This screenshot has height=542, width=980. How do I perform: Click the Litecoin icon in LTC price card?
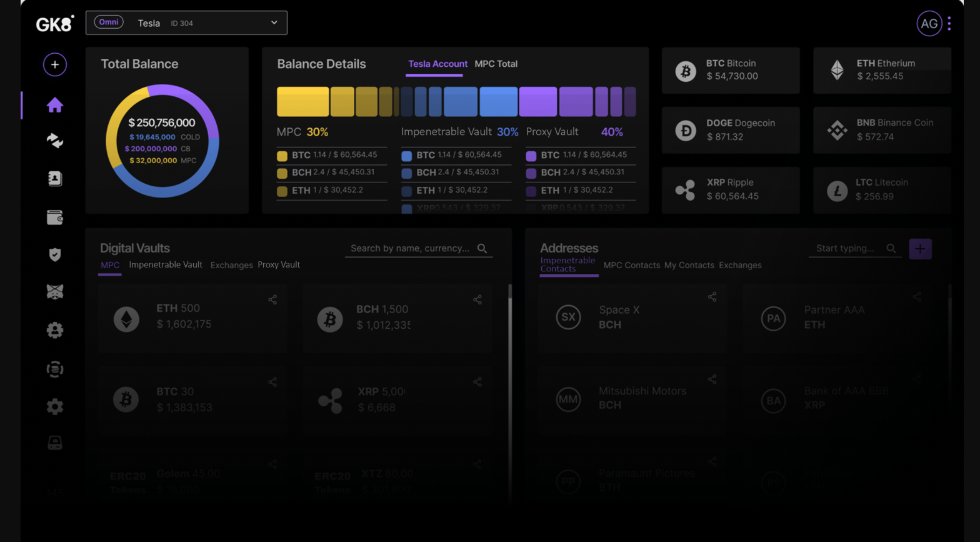(x=837, y=190)
